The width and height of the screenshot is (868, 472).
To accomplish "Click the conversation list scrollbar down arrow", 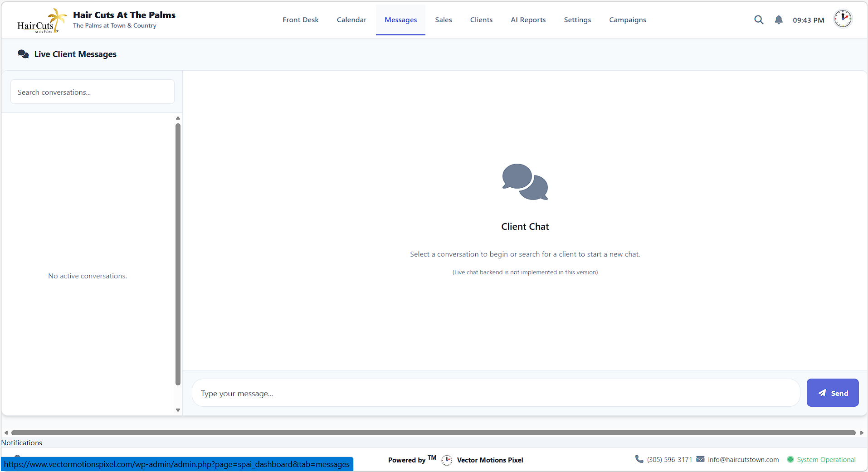I will [x=177, y=409].
